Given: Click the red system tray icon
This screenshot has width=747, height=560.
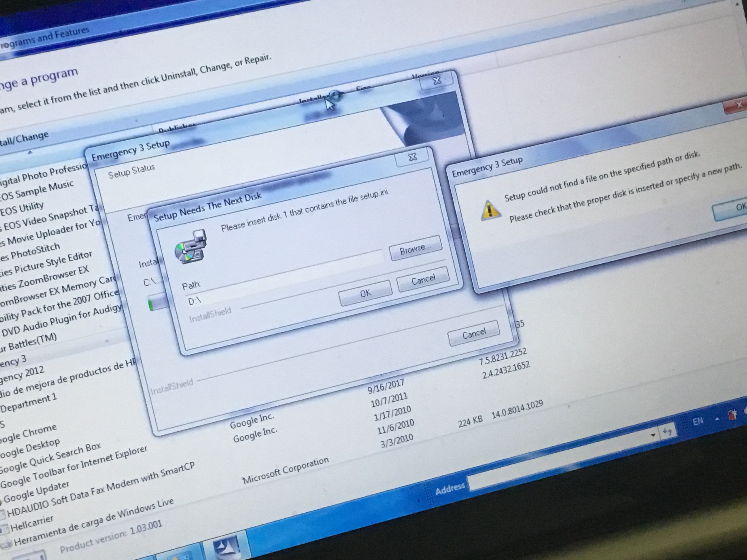Looking at the screenshot, I should point(732,414).
